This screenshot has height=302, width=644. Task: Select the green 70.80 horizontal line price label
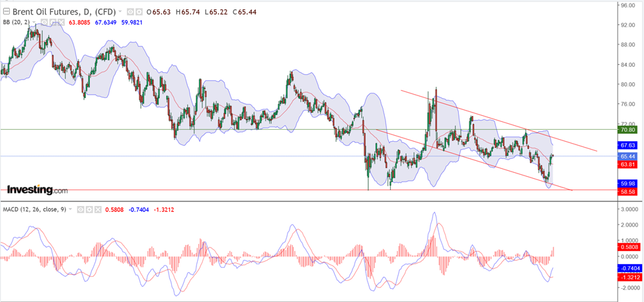tap(627, 130)
